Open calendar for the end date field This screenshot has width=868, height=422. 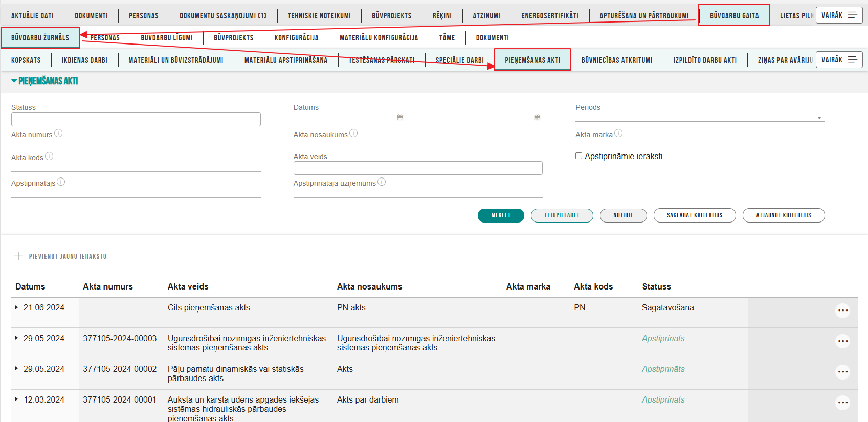pos(537,118)
